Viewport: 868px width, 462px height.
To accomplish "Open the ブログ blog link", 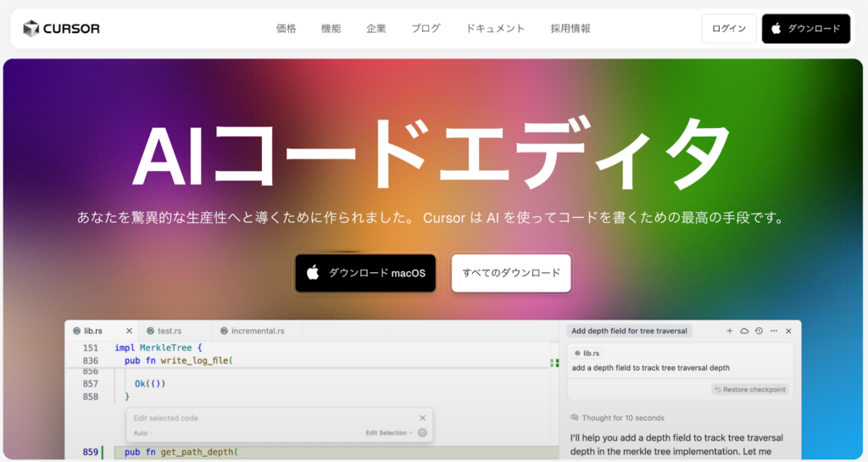I will click(426, 29).
